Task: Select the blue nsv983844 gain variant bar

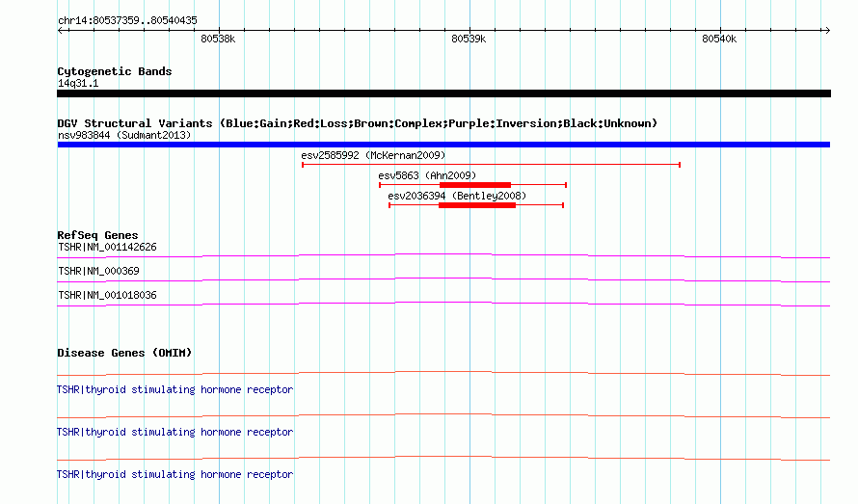Action: pos(443,145)
